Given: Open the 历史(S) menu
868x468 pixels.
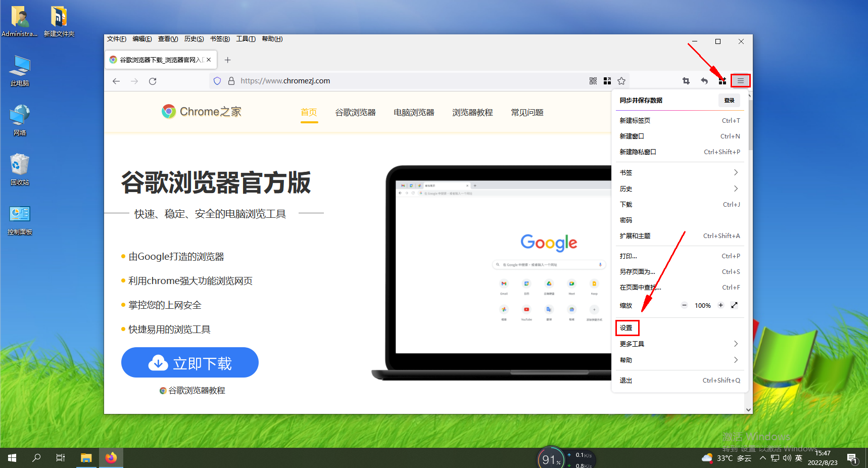Looking at the screenshot, I should click(x=194, y=39).
